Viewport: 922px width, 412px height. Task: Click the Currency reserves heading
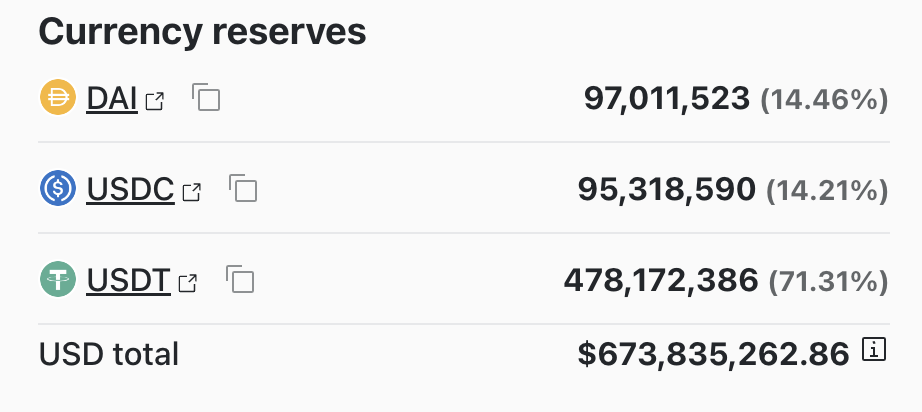tap(202, 32)
